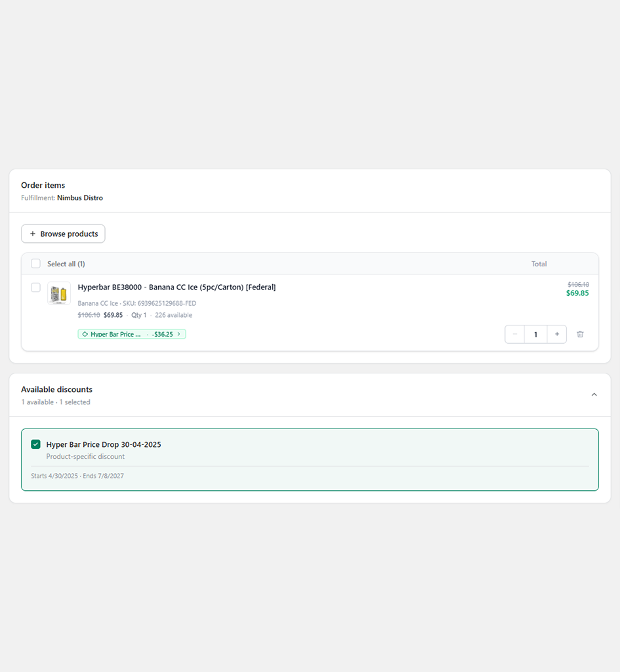The image size is (620, 672).
Task: Click the green $69.85 line total
Action: click(x=577, y=293)
